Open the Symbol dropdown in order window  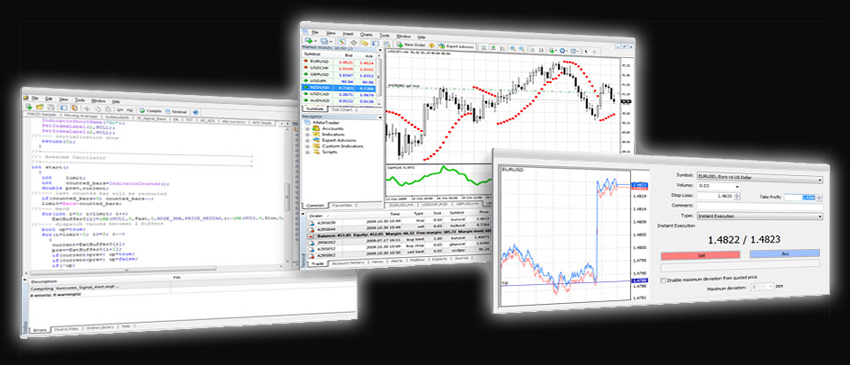pyautogui.click(x=760, y=178)
